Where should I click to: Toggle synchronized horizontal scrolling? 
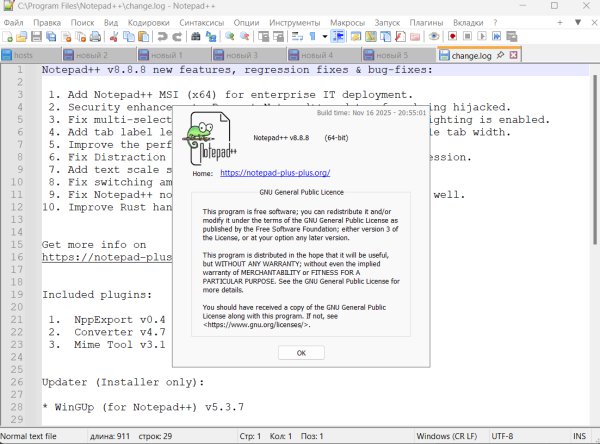278,37
